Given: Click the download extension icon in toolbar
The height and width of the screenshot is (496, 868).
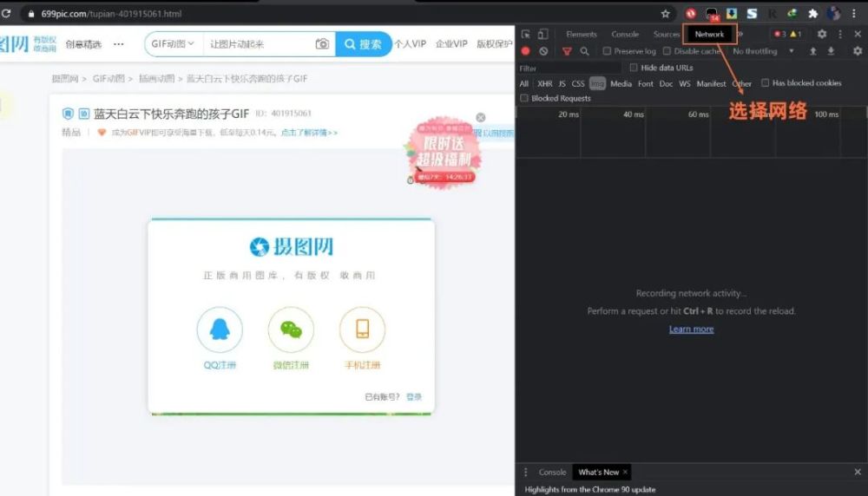Looking at the screenshot, I should 732,14.
